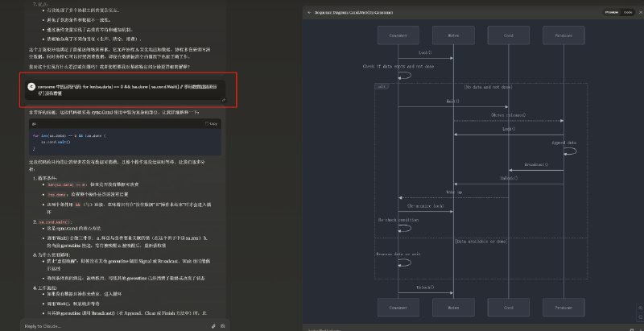Switch artifact view to Preview
Viewport: 644px width, 331px height.
(x=611, y=12)
